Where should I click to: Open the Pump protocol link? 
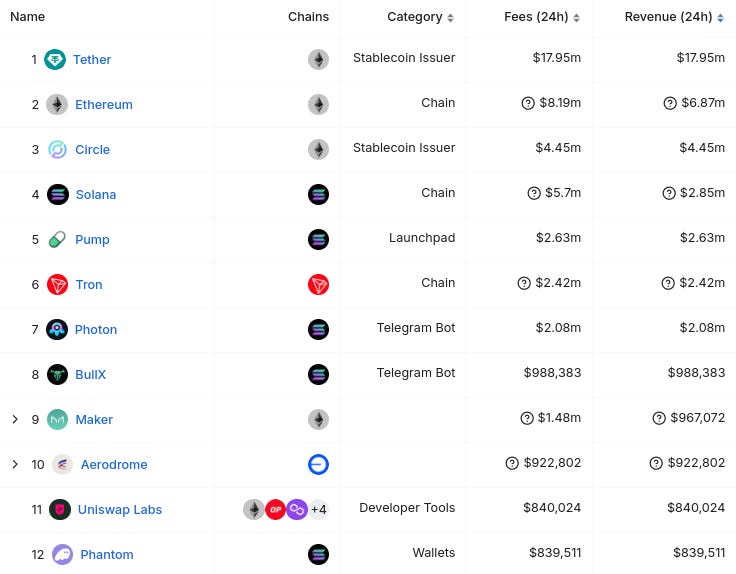click(x=92, y=239)
